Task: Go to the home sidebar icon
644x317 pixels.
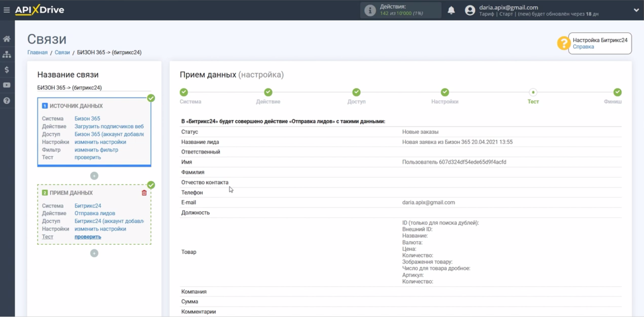Action: point(7,39)
